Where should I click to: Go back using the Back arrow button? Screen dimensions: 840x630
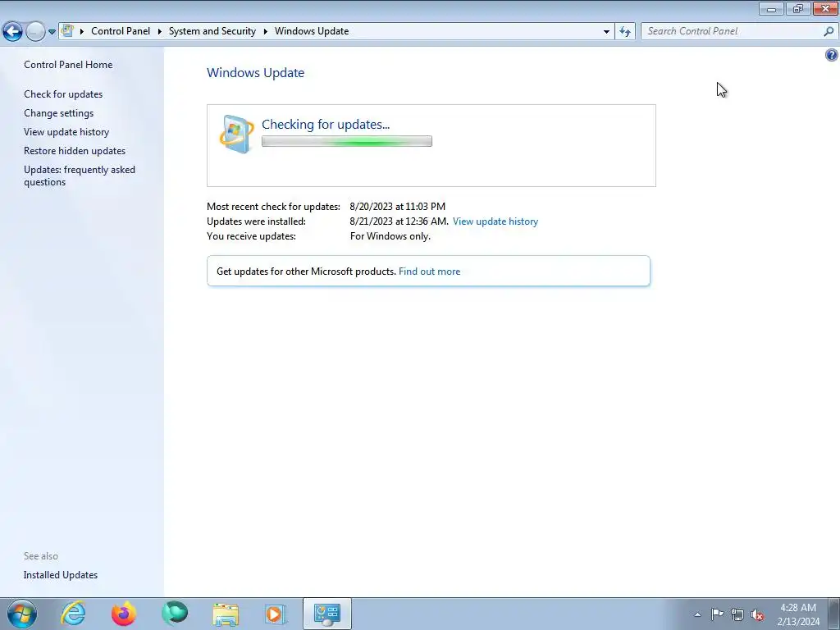point(13,32)
